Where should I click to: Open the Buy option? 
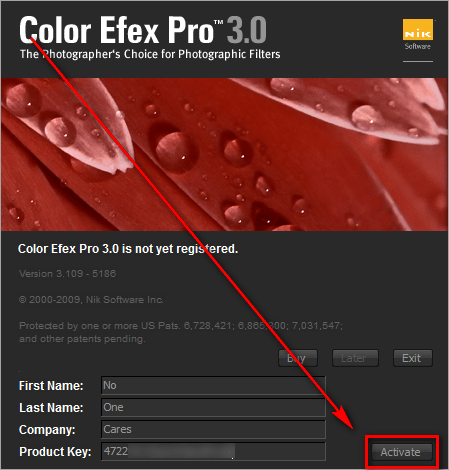pyautogui.click(x=298, y=358)
